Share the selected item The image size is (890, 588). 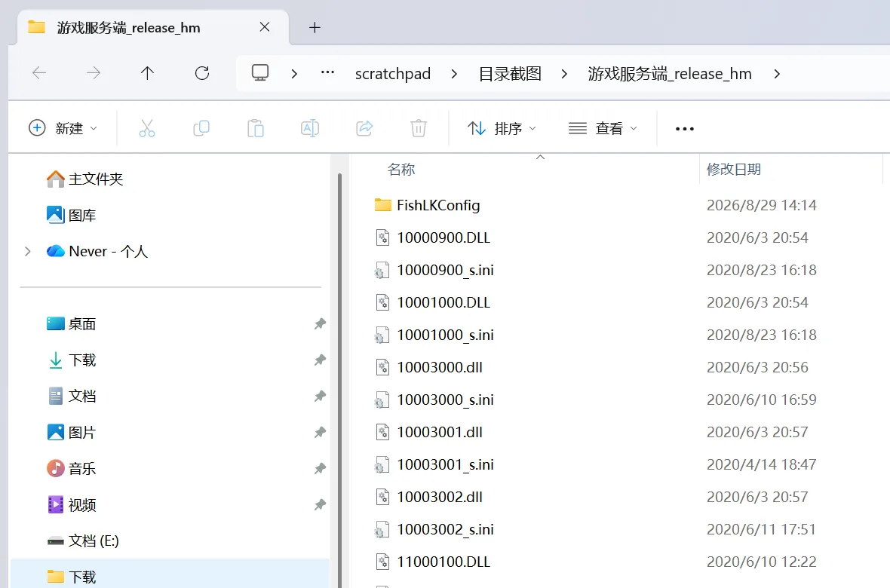[364, 128]
